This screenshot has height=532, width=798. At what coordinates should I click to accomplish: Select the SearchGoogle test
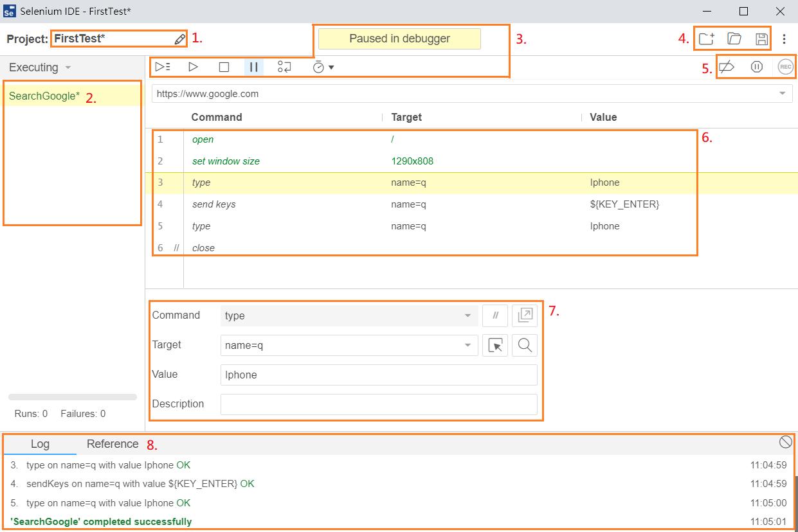[72, 96]
